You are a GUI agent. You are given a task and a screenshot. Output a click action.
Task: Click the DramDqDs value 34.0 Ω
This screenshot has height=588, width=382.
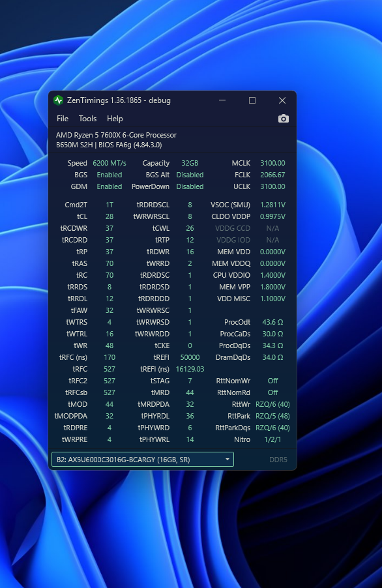tap(272, 357)
